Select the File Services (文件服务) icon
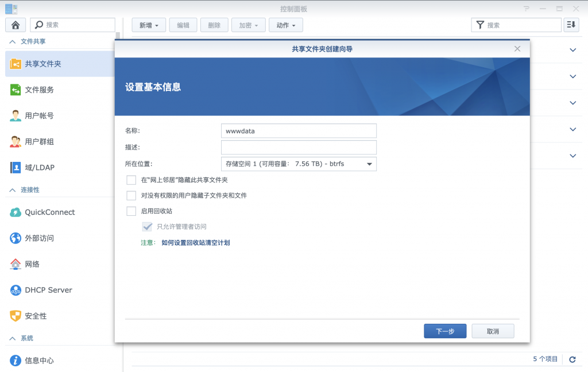 click(16, 90)
